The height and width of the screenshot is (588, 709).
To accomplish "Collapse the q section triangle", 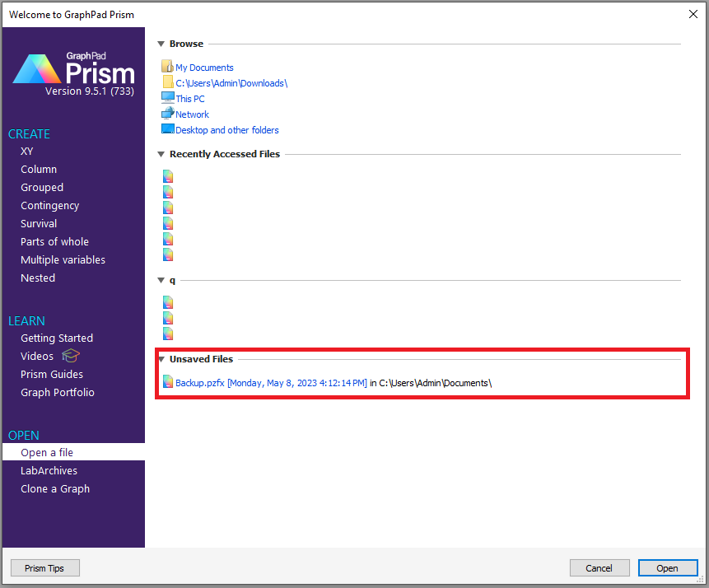I will [x=161, y=281].
